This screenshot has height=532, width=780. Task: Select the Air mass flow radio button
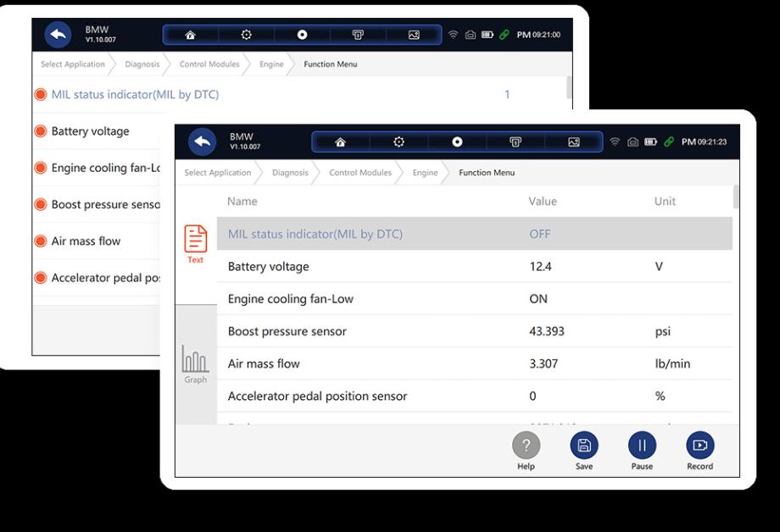40,241
